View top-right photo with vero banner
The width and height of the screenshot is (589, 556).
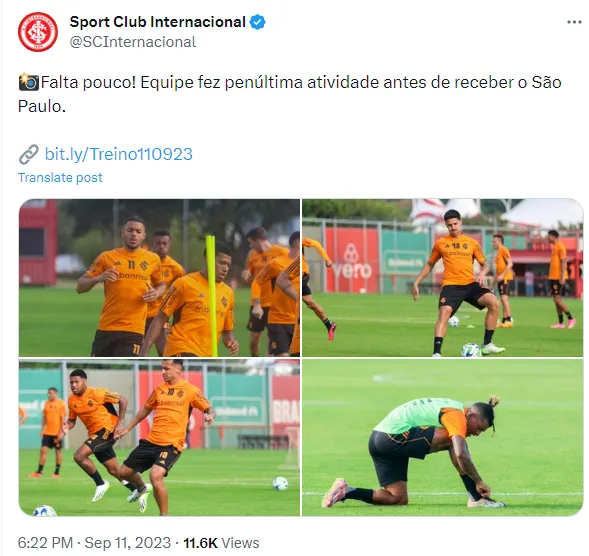443,278
